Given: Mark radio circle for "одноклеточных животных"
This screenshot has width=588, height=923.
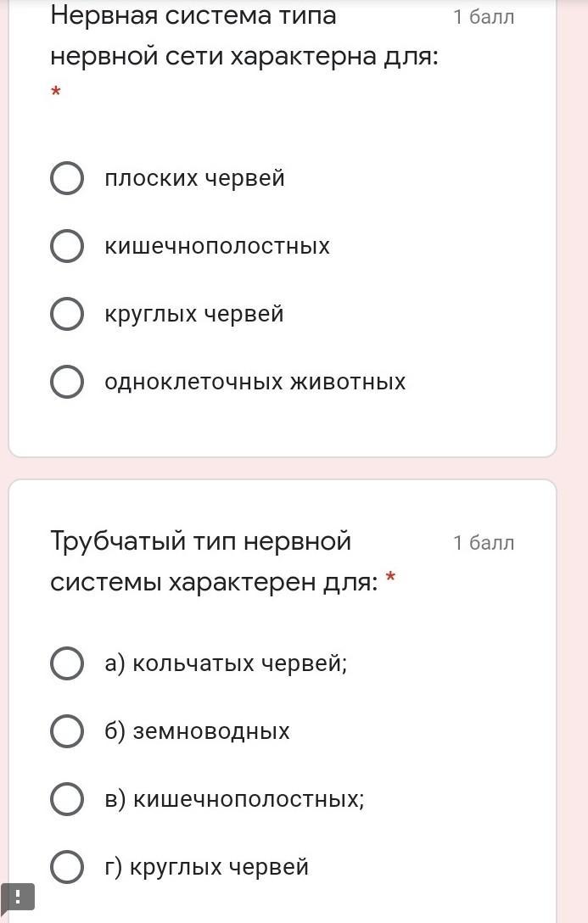Looking at the screenshot, I should pos(67,382).
